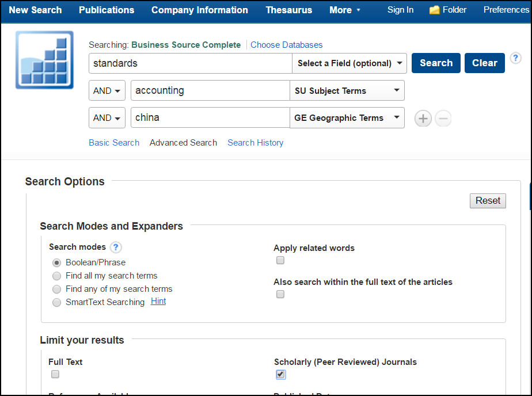
Task: Select SmartText Searching mode
Action: tap(56, 302)
